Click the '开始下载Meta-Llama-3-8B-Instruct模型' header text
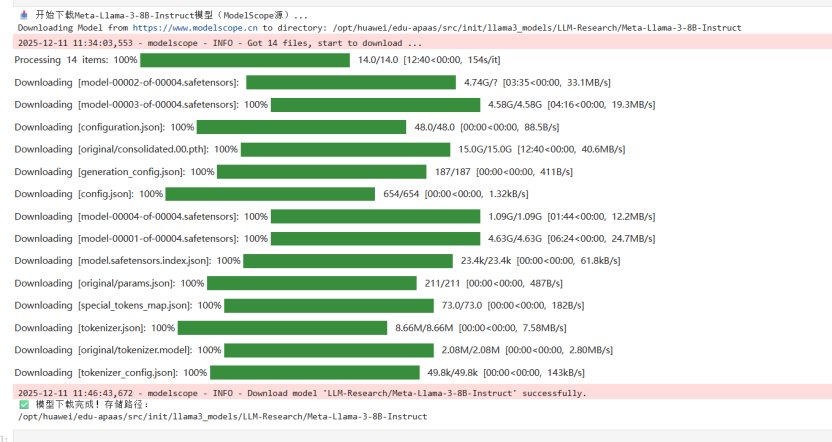 171,15
